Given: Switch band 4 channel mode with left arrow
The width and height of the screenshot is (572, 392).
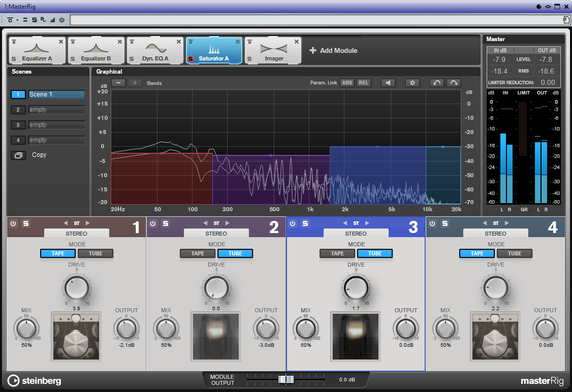Looking at the screenshot, I should coord(485,223).
